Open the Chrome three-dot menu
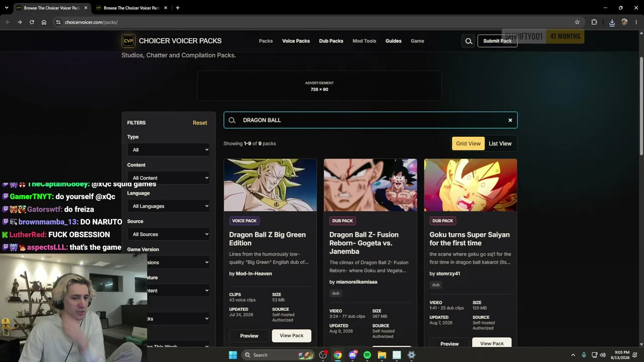This screenshot has width=644, height=362. coord(636,22)
